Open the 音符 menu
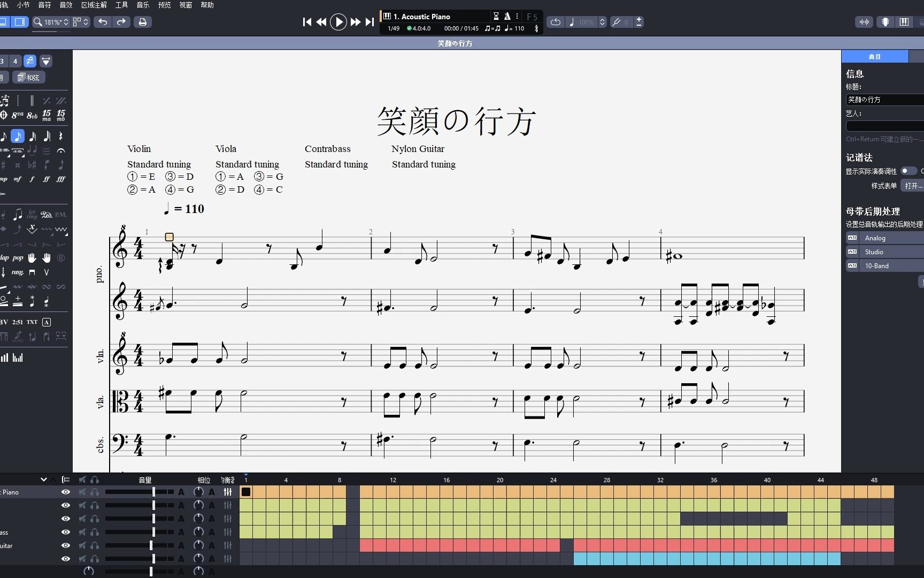Image resolution: width=924 pixels, height=578 pixels. (45, 5)
